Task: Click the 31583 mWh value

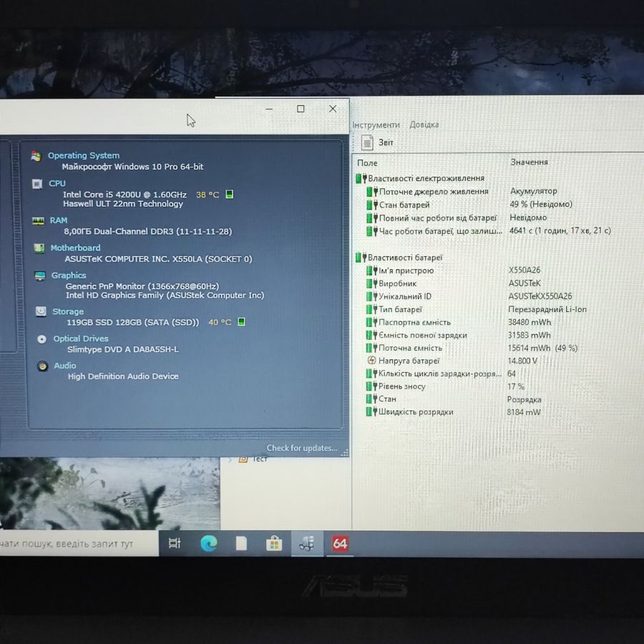Action: pyautogui.click(x=529, y=335)
